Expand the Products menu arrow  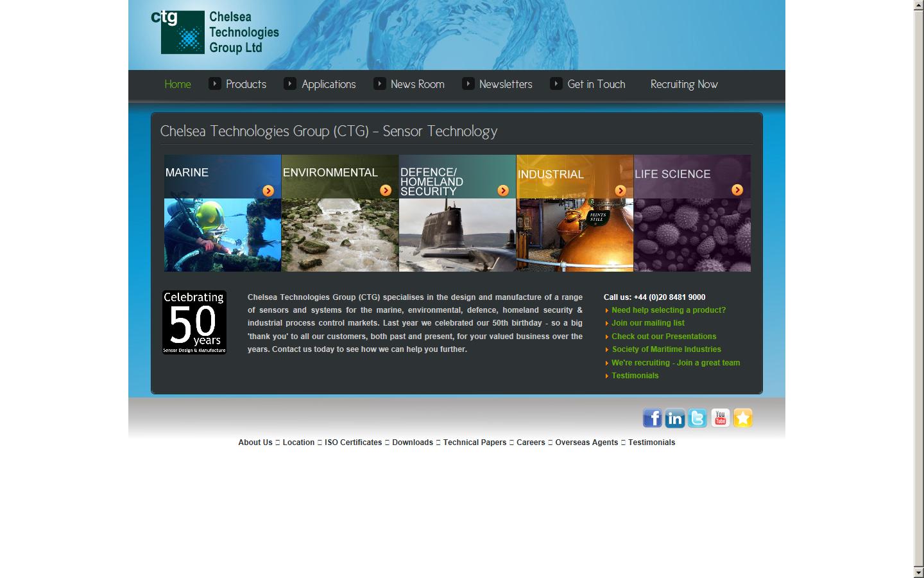coord(214,83)
